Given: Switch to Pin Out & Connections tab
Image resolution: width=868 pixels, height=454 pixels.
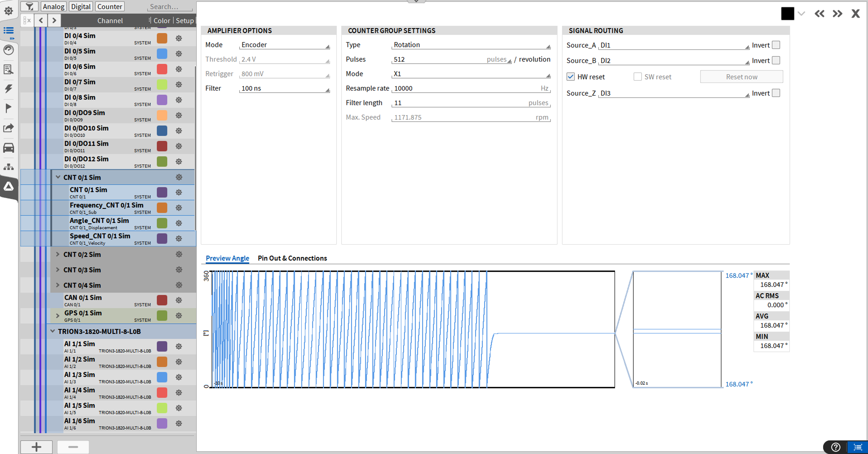Looking at the screenshot, I should coord(292,258).
